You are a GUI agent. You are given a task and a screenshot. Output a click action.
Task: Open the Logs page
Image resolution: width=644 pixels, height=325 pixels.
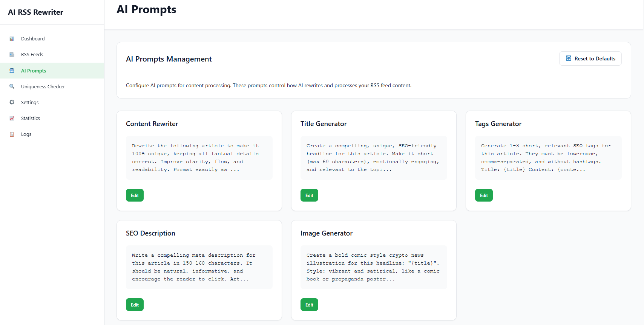click(26, 134)
